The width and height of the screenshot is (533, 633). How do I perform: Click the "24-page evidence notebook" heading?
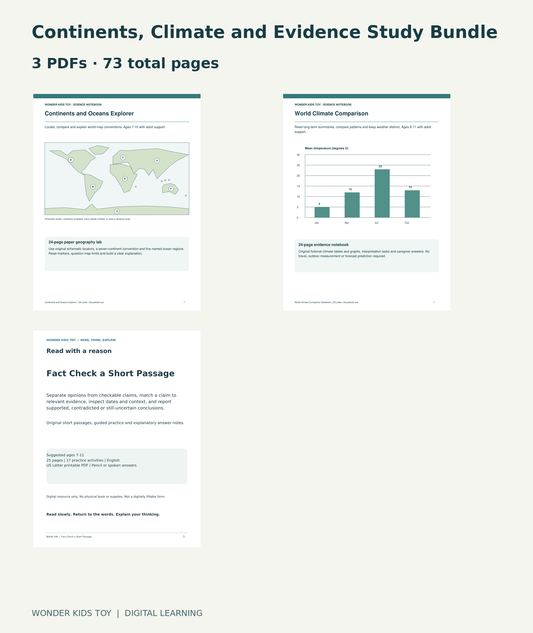point(323,245)
